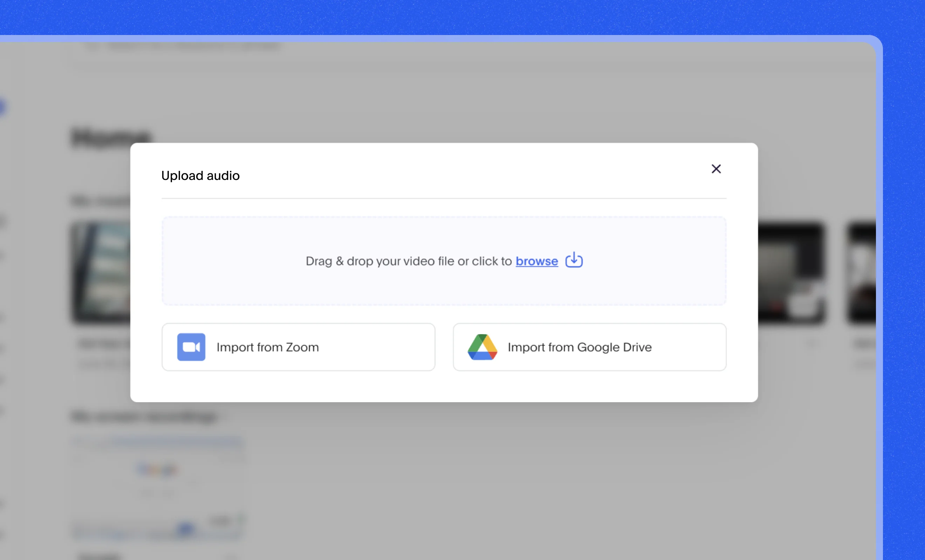
Task: Click the Upload audio dialog title
Action: [200, 176]
